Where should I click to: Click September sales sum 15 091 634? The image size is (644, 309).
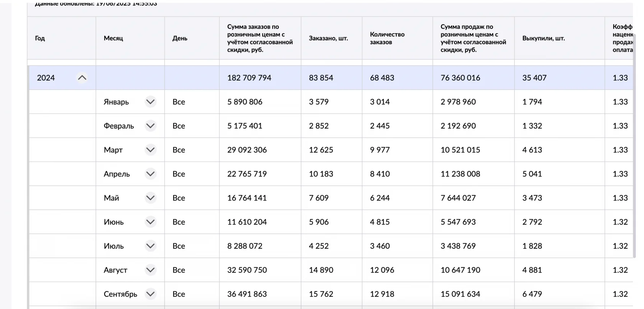pyautogui.click(x=460, y=294)
